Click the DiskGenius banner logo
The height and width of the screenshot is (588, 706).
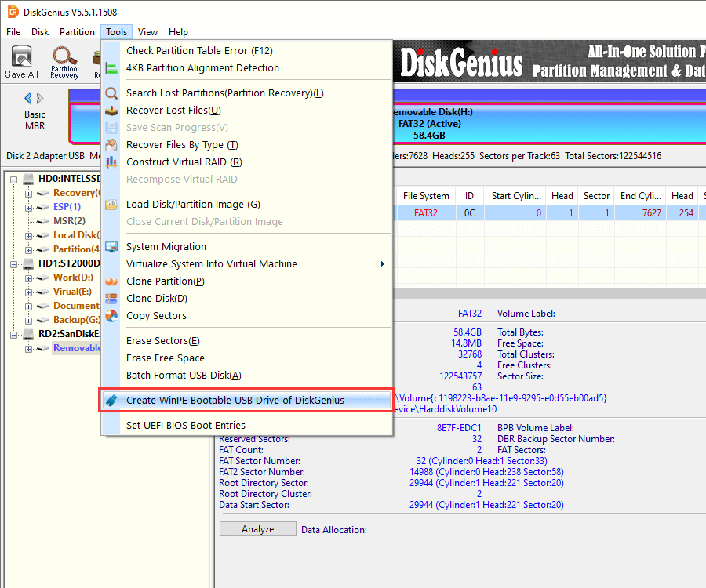(461, 62)
